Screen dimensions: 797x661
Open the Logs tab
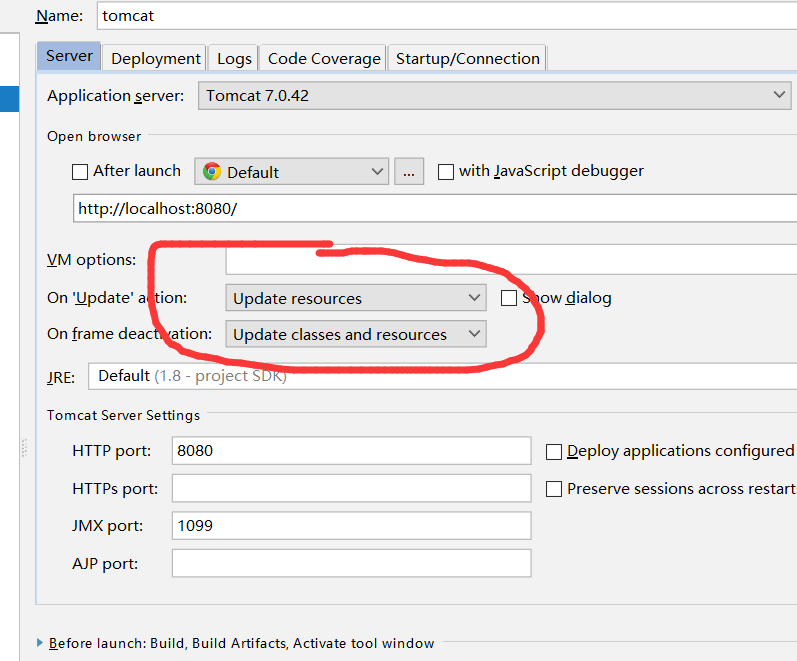tap(234, 58)
